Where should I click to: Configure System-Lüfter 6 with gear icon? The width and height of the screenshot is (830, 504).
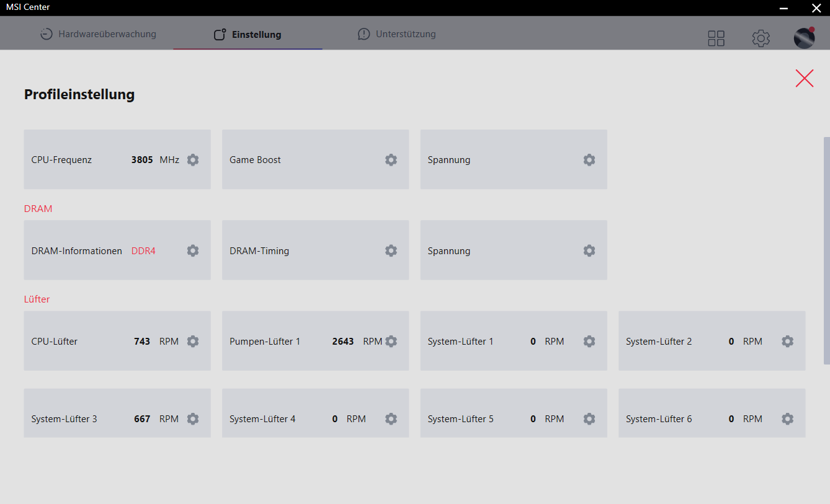(x=787, y=419)
